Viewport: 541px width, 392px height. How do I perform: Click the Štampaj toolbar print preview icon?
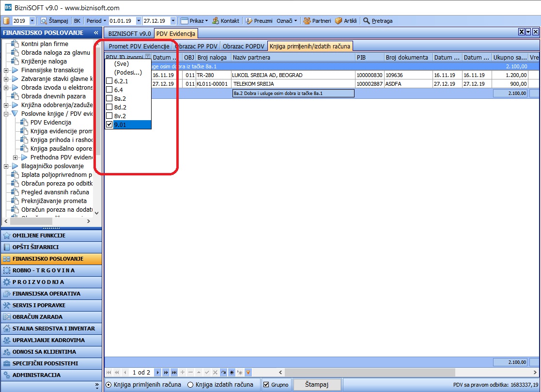pyautogui.click(x=44, y=21)
